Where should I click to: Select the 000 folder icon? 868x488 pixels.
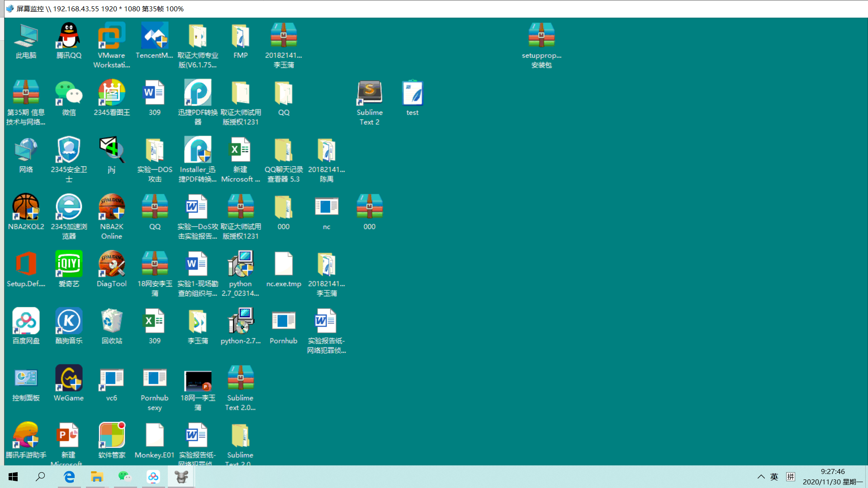[284, 213]
